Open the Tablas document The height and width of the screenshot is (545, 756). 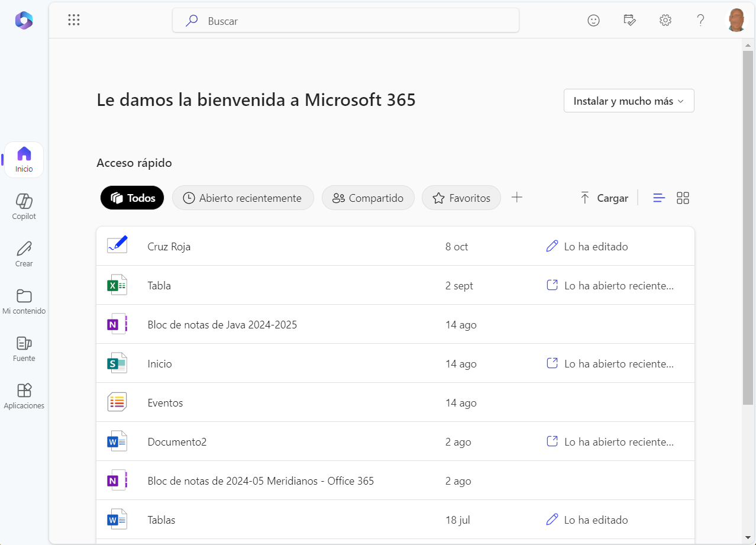tap(161, 520)
